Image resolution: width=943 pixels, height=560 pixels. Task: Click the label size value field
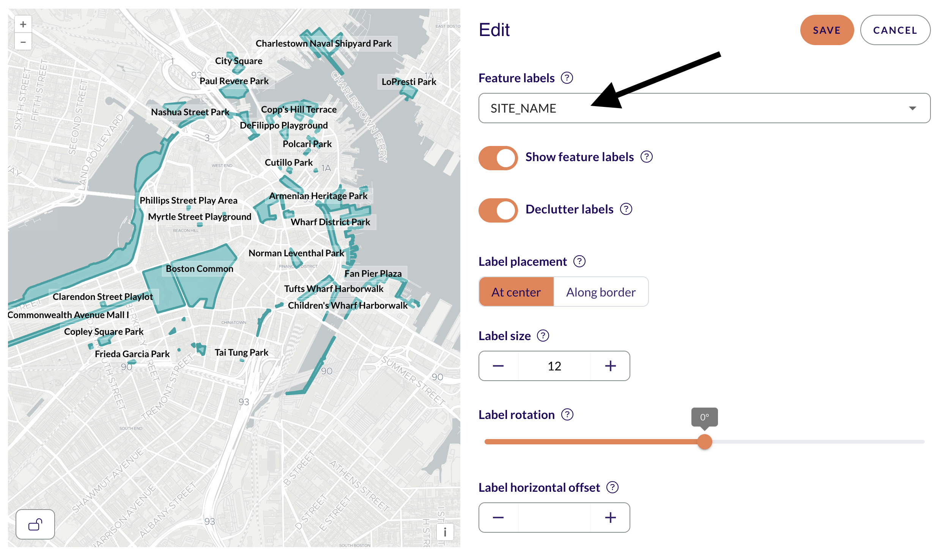pyautogui.click(x=554, y=366)
